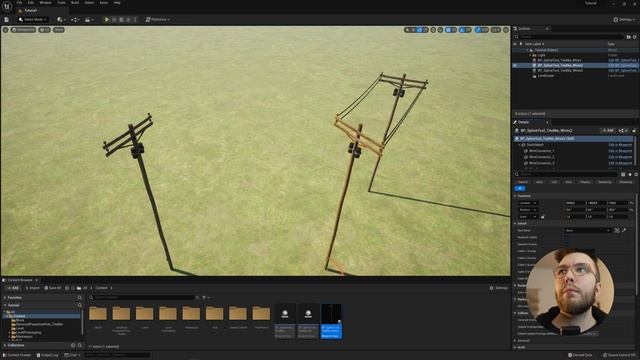The image size is (640, 360).
Task: Collapse the Tutorial world row in Outliner
Action: click(527, 50)
